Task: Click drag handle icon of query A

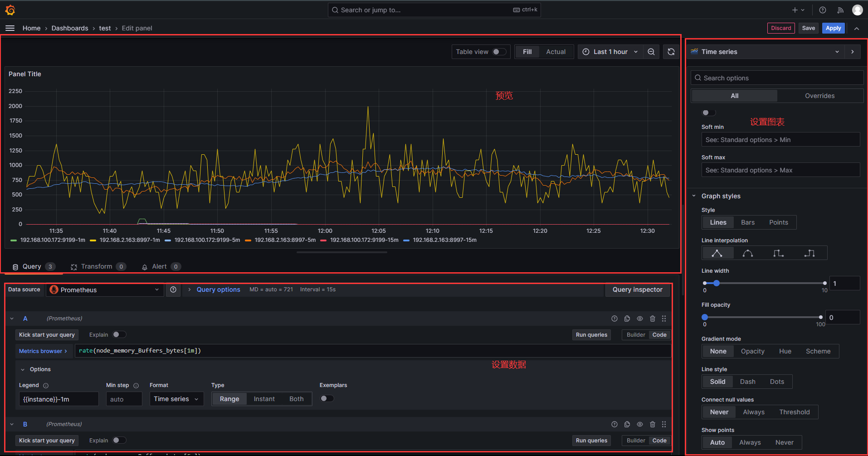Action: pos(664,319)
